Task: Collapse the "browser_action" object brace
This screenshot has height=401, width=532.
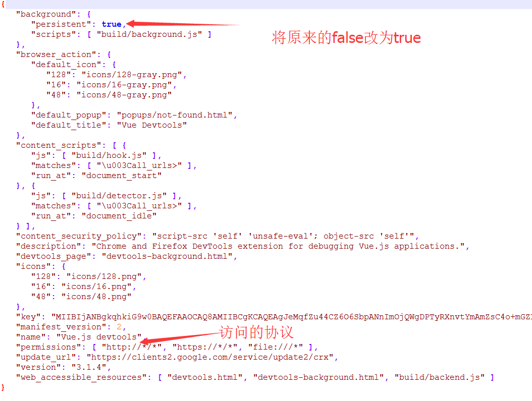Action: (109, 54)
